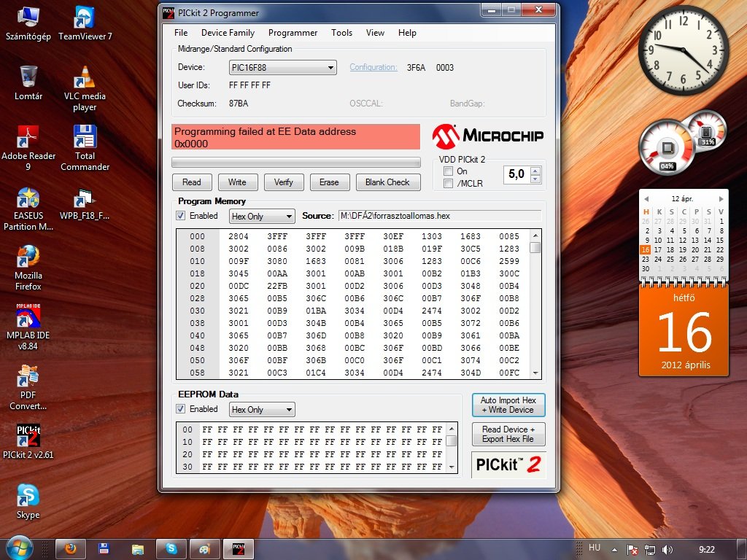Open Program Memory Hex Only dropdown
Screen dimensions: 747x560
tap(262, 217)
